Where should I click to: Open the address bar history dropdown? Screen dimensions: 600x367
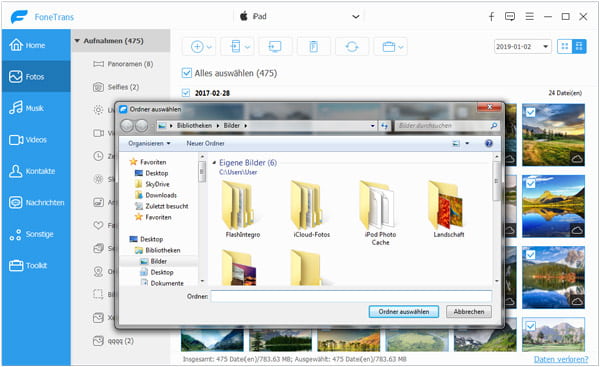(x=372, y=126)
